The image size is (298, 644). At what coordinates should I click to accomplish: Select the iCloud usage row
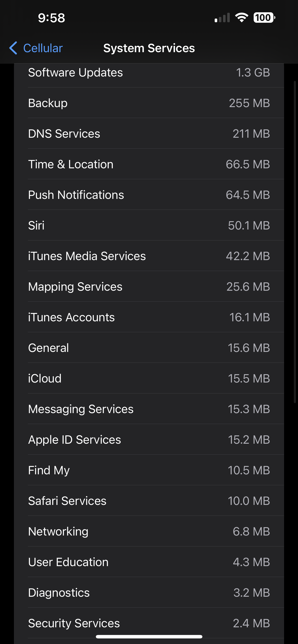(149, 378)
